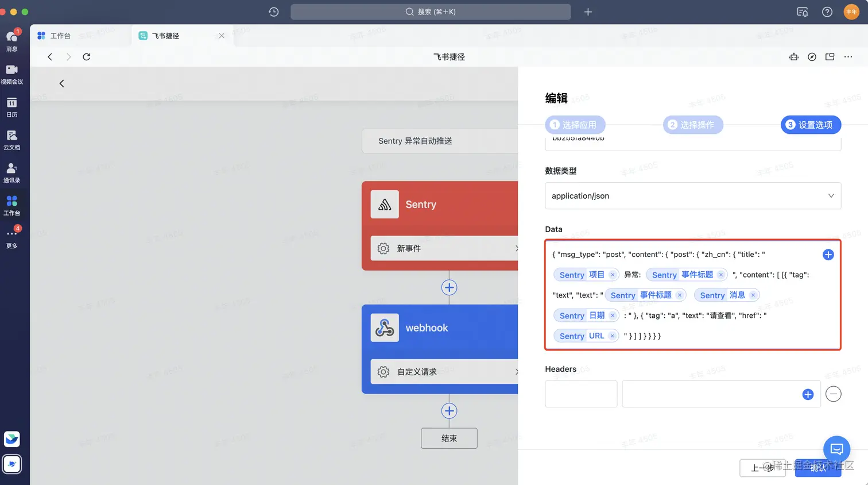Close the 飞书捷径 tab
Image resolution: width=868 pixels, height=485 pixels.
222,36
